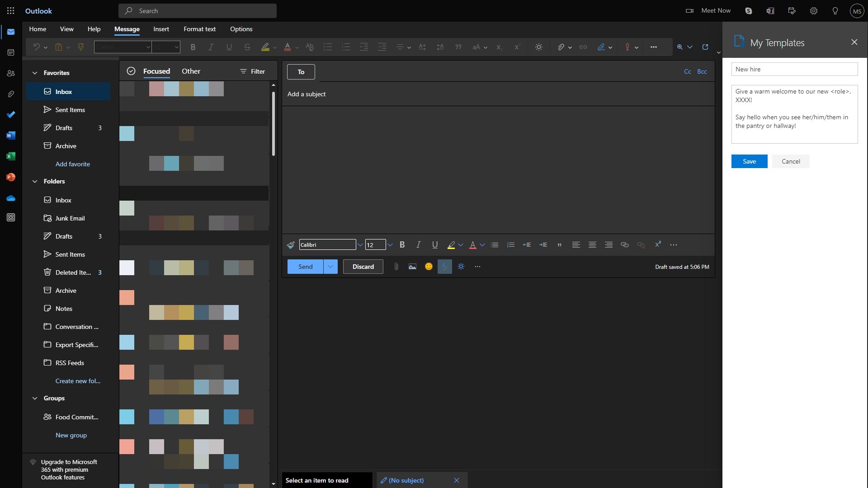Click the Underline formatting icon

pos(434,244)
